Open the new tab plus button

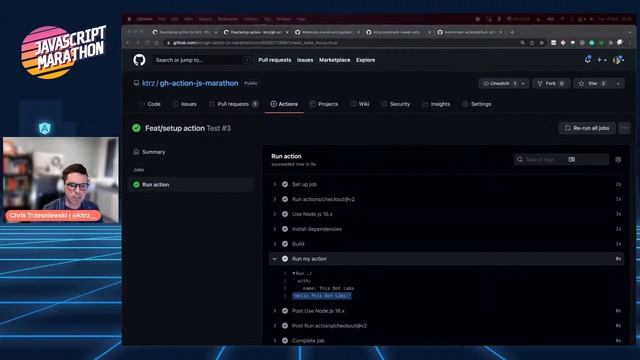coord(512,32)
